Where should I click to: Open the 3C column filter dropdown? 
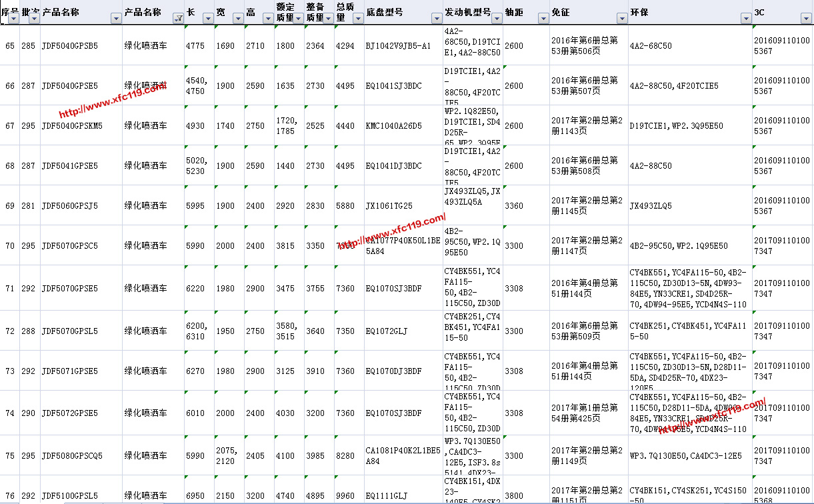(x=807, y=19)
